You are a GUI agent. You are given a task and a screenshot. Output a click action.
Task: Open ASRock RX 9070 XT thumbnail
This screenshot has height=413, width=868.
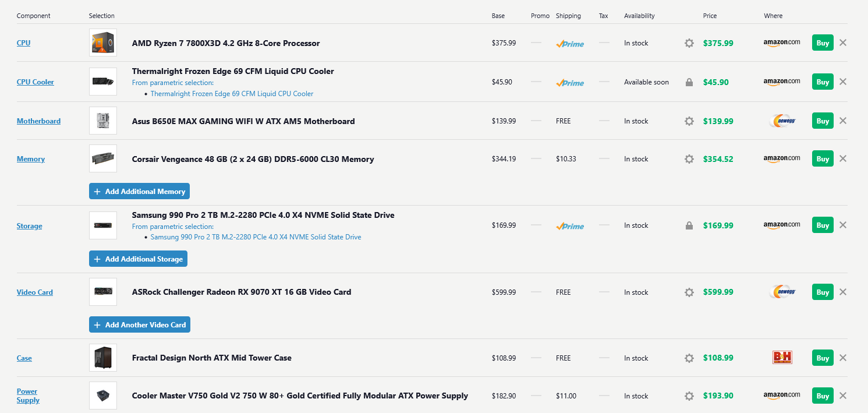click(x=103, y=292)
